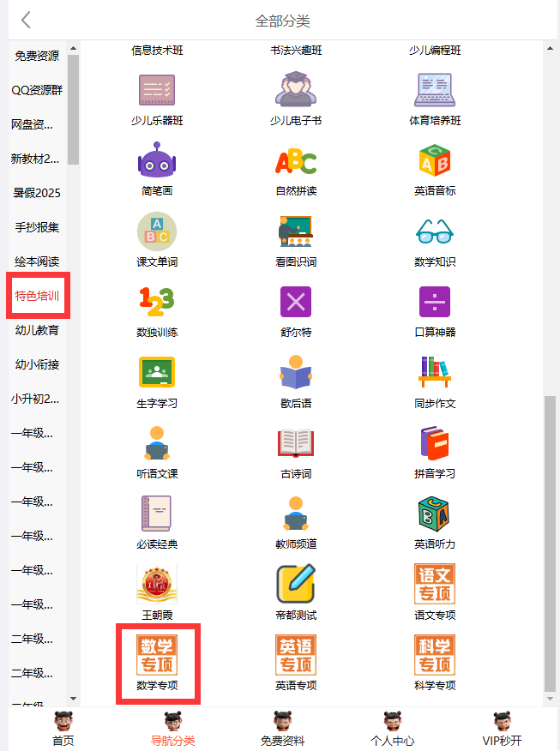560x751 pixels.
Task: Open the 王朝霞 badge icon
Action: 157,585
